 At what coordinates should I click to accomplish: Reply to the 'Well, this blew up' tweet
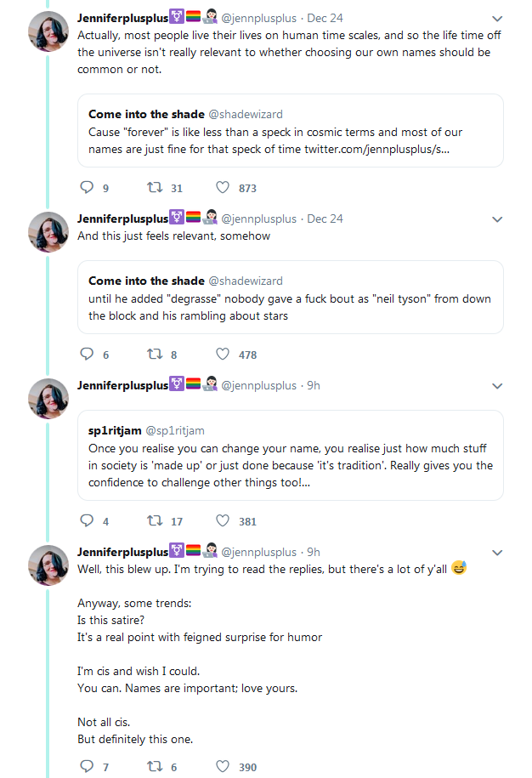86,767
